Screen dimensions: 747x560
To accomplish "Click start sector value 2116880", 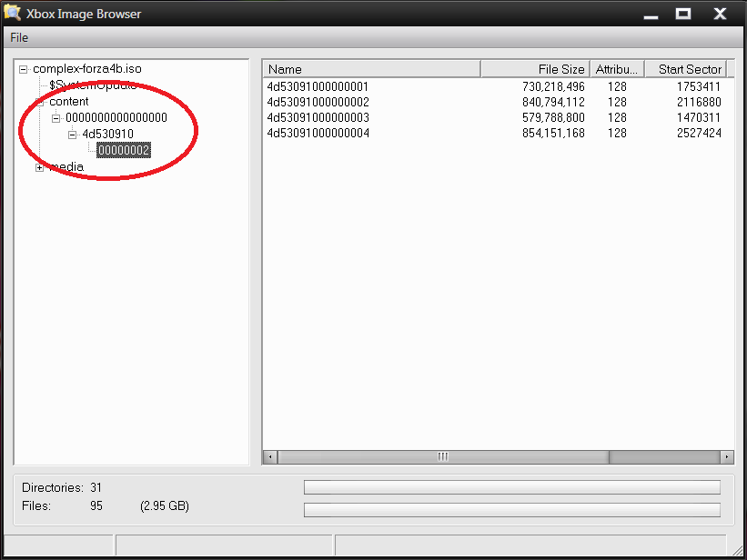I will [699, 102].
